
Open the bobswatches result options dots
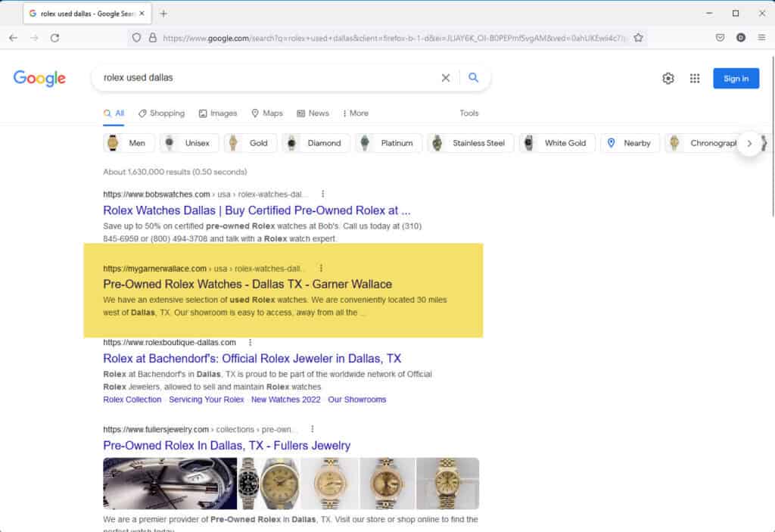pos(322,194)
